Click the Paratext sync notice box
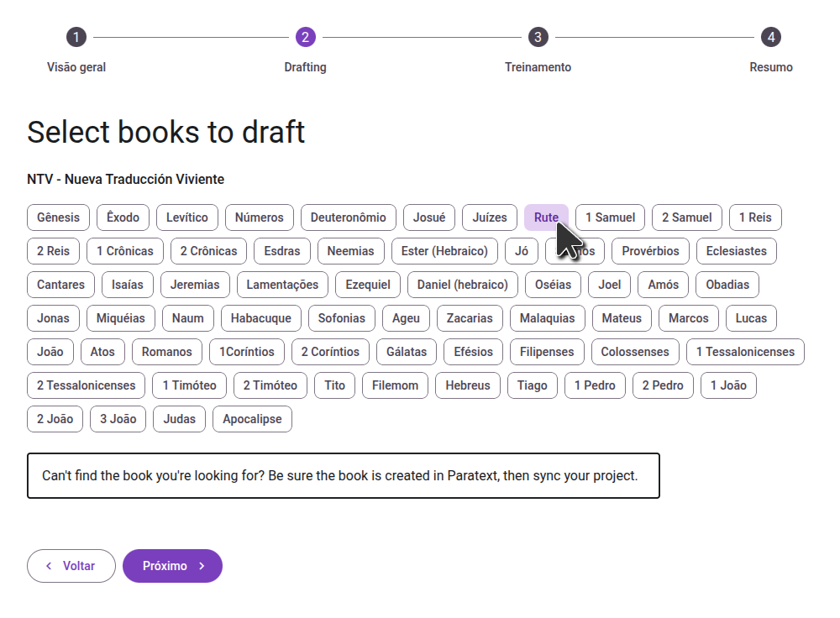The image size is (840, 618). point(344,475)
